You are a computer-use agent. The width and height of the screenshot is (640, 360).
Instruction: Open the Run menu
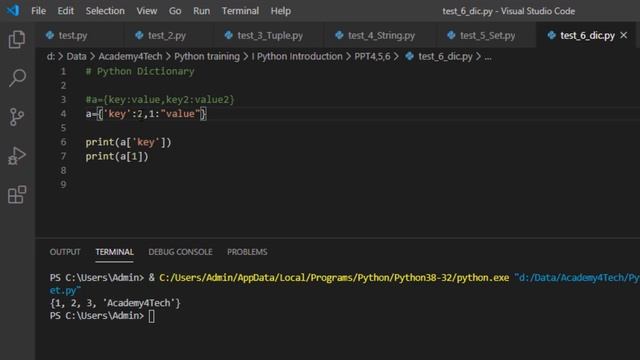(201, 11)
